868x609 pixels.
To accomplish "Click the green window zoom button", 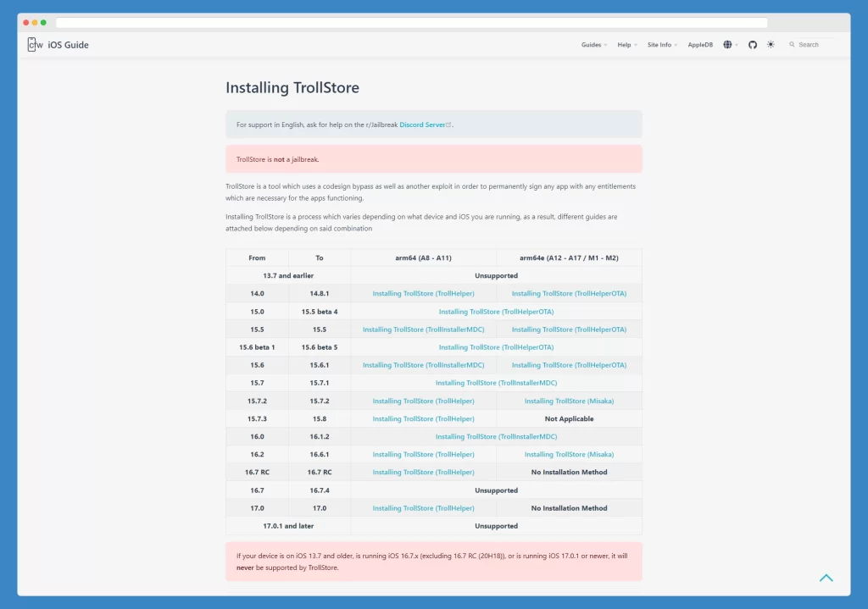I will pos(43,23).
